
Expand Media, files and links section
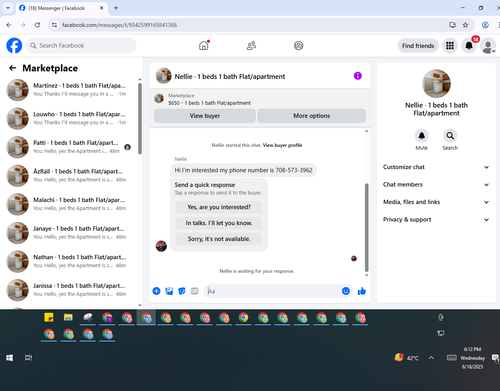tap(436, 202)
